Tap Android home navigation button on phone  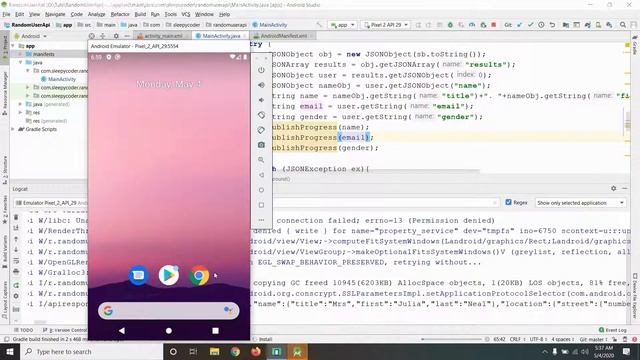tap(169, 331)
